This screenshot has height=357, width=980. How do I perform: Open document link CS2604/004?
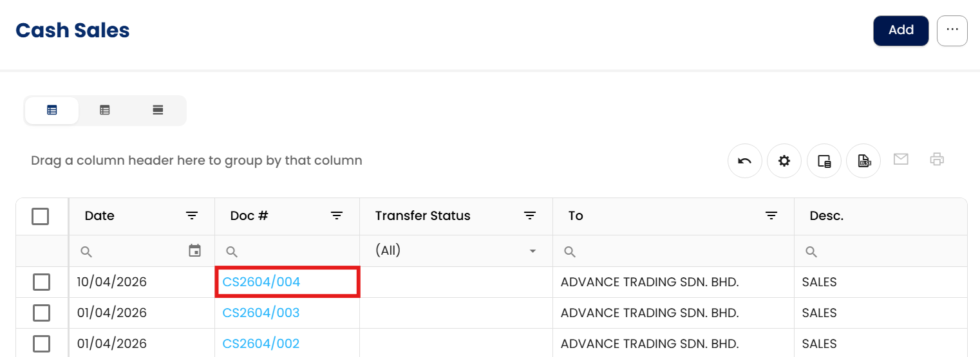pyautogui.click(x=261, y=282)
